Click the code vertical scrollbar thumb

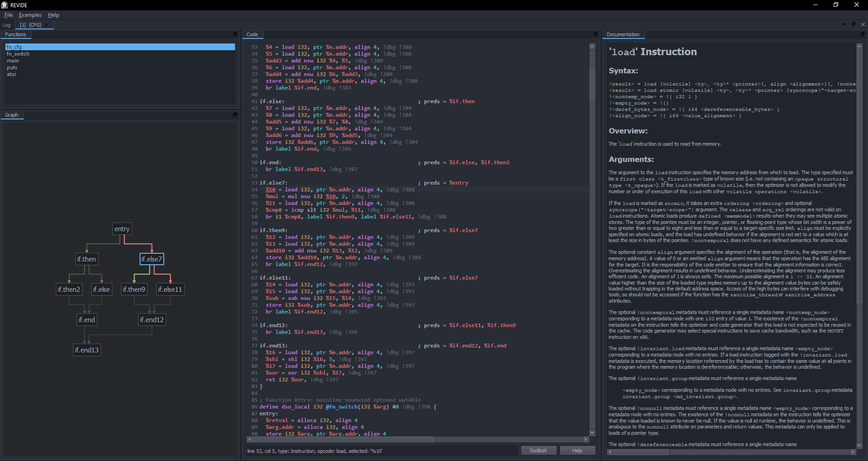(592, 84)
